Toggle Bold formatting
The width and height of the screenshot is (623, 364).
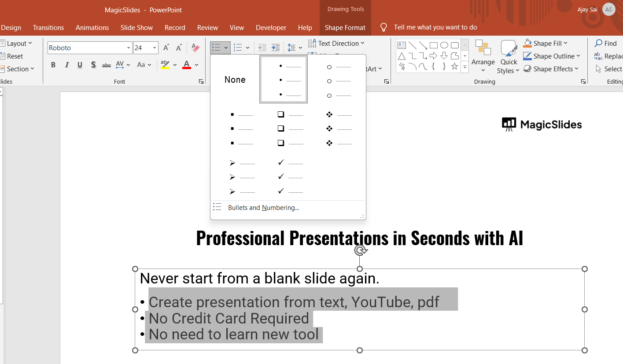(x=53, y=65)
